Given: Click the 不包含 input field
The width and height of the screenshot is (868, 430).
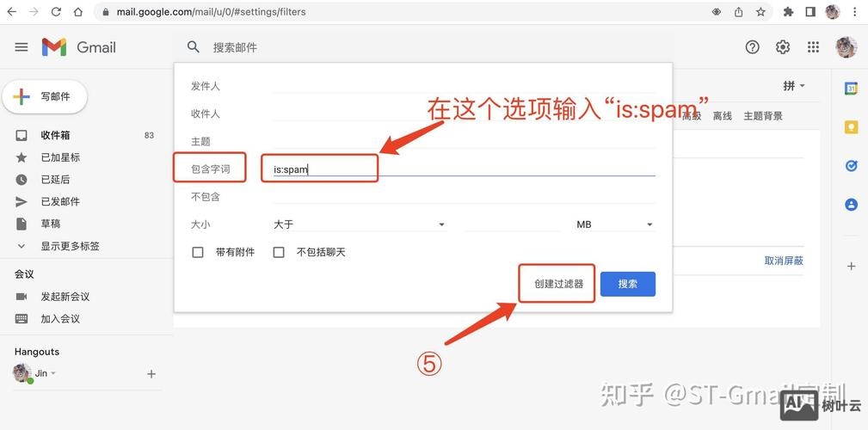Looking at the screenshot, I should (464, 196).
